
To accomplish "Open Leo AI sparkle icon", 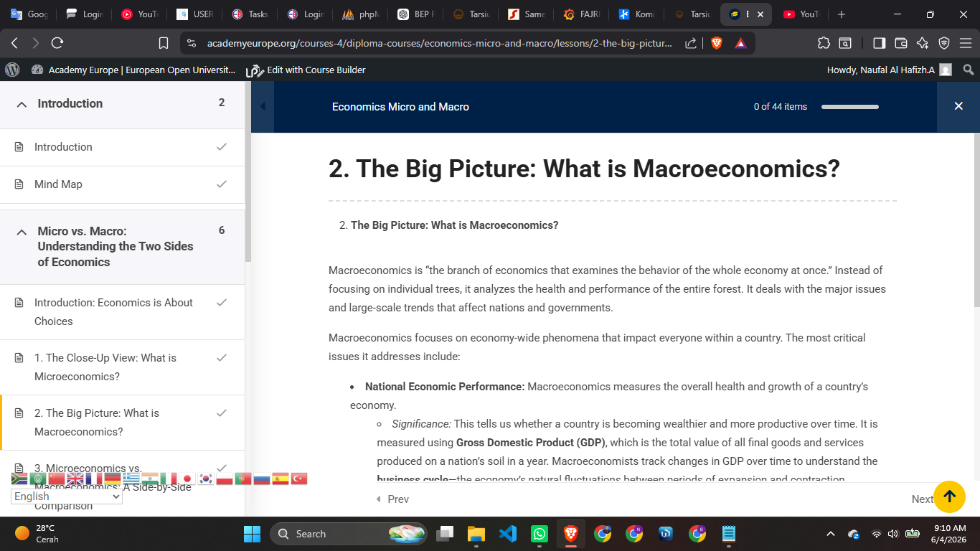I will tap(923, 43).
